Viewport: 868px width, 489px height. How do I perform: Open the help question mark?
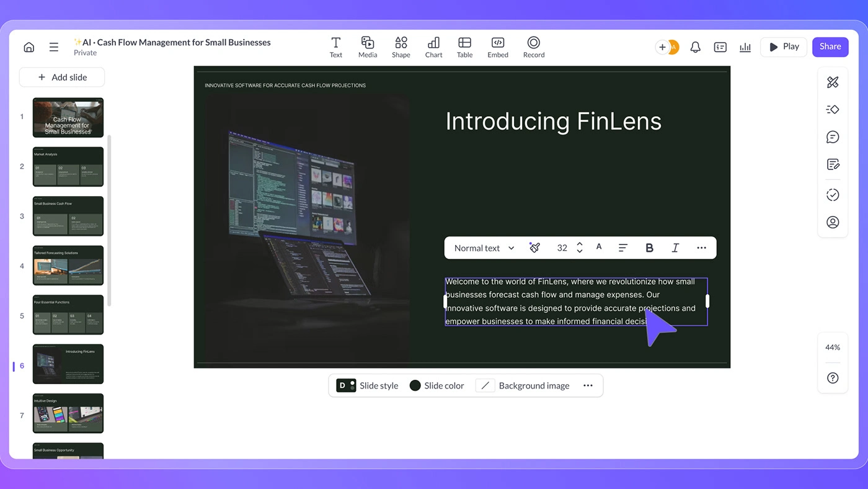pos(833,378)
